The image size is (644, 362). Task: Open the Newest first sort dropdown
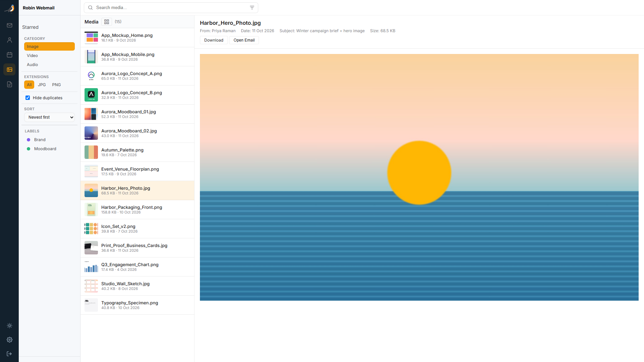pyautogui.click(x=49, y=117)
